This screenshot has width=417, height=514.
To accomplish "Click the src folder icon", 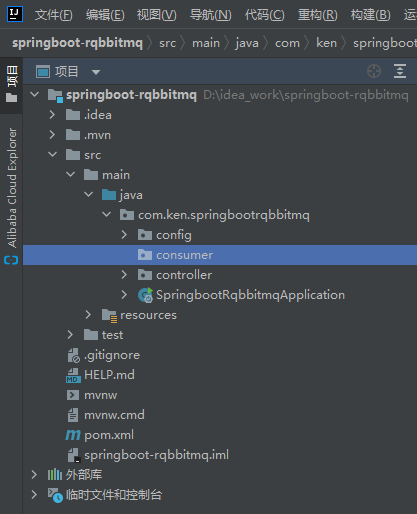I will point(73,155).
